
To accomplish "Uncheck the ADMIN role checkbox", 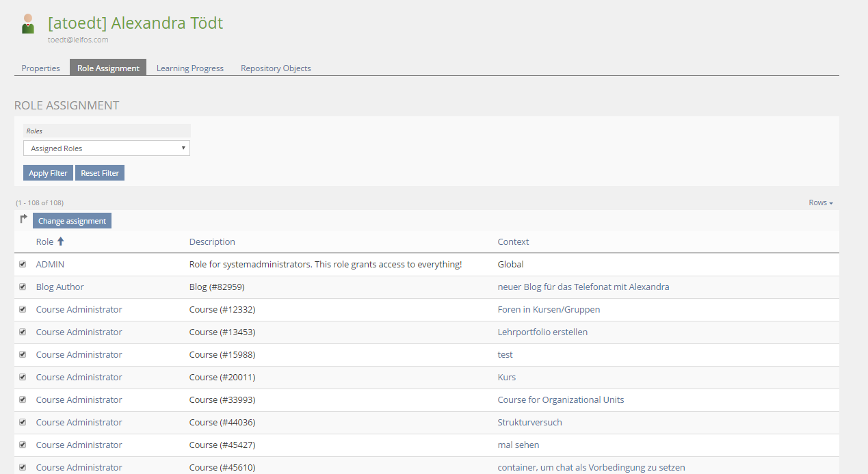I will [x=23, y=264].
